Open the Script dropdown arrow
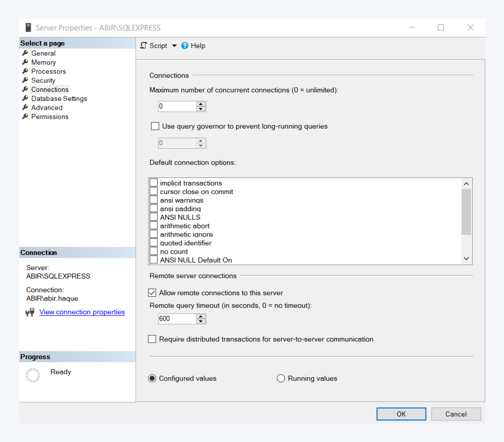 coord(174,46)
